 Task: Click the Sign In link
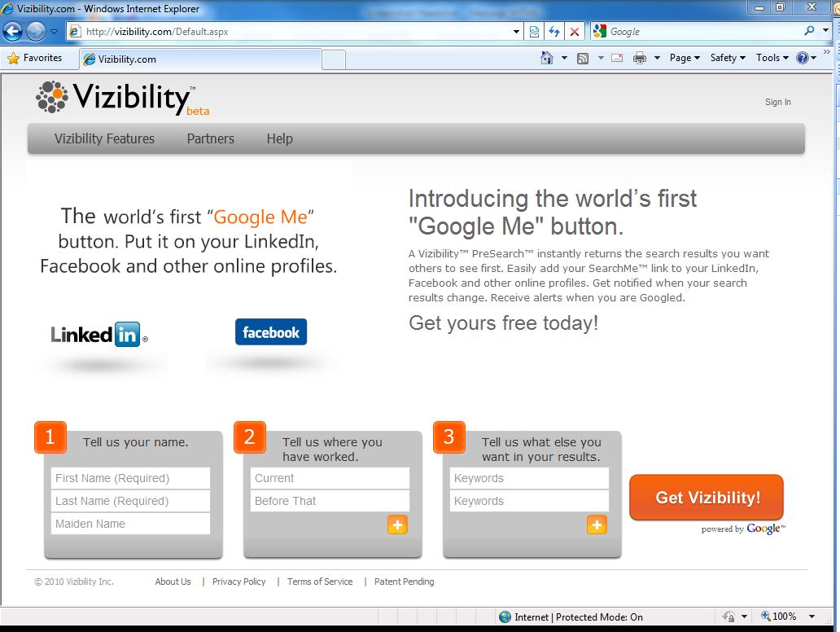tap(777, 102)
